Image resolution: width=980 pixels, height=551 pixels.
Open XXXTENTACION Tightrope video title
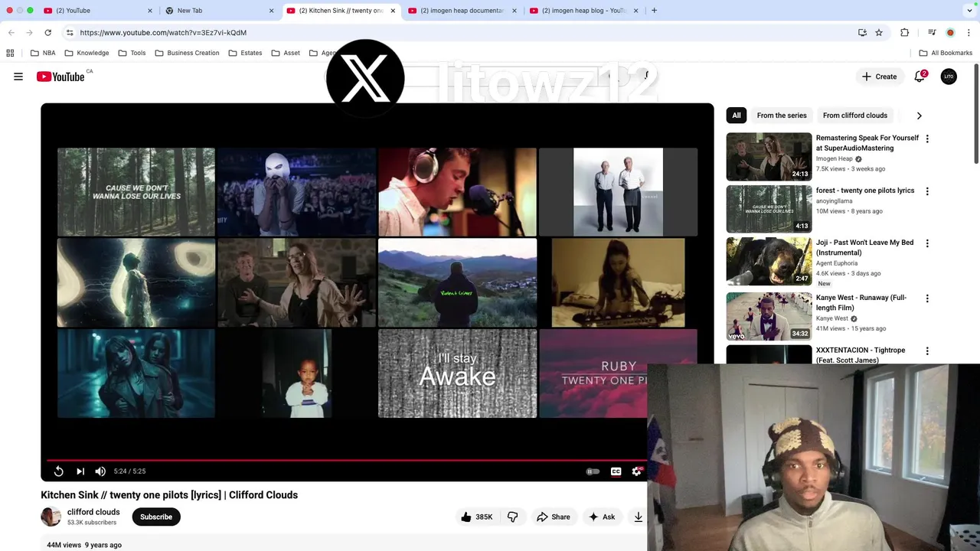pos(860,355)
